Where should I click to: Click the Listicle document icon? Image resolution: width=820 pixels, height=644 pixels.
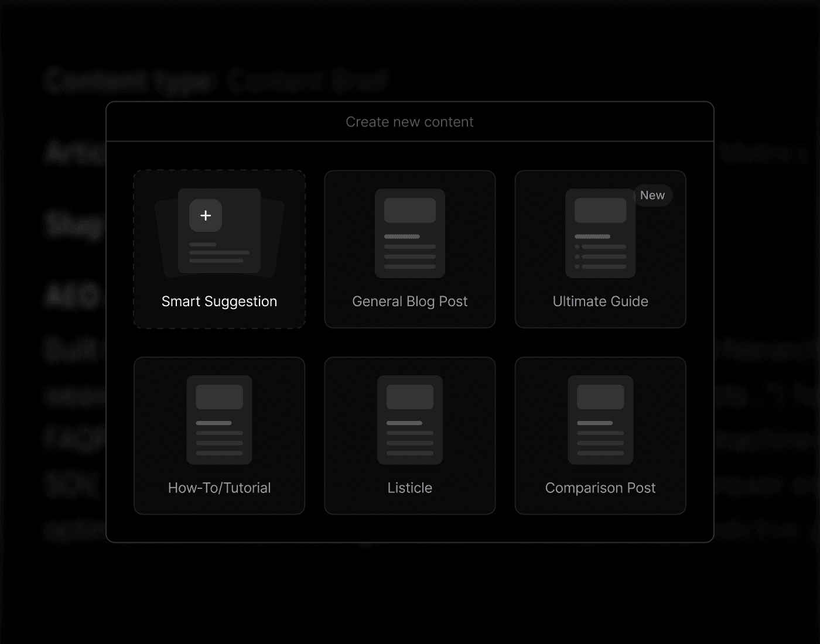(x=409, y=419)
